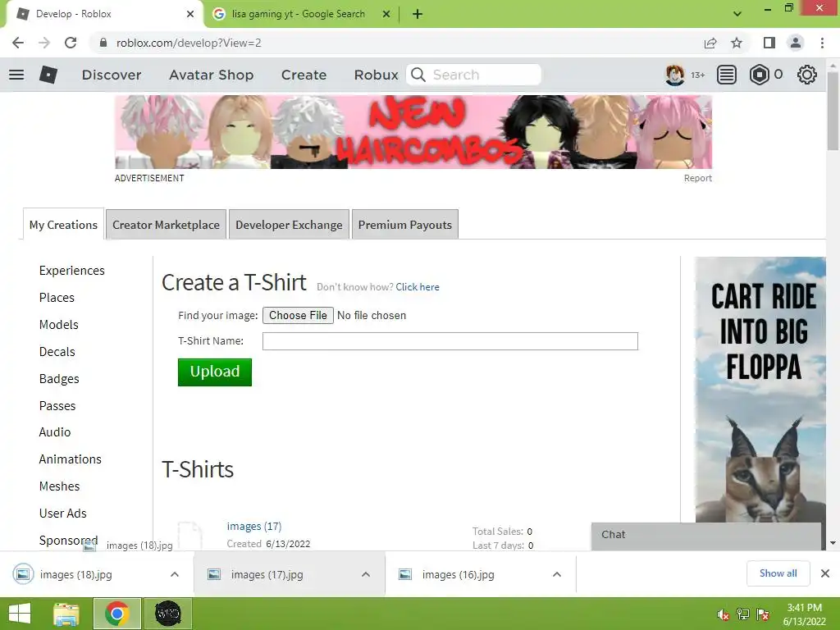Report the advertisement
Viewport: 840px width, 630px height.
coord(697,178)
